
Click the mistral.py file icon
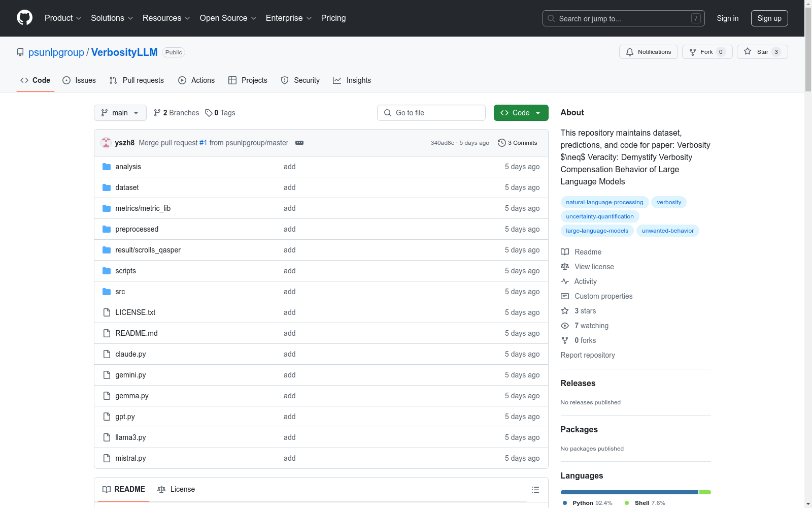[107, 458]
